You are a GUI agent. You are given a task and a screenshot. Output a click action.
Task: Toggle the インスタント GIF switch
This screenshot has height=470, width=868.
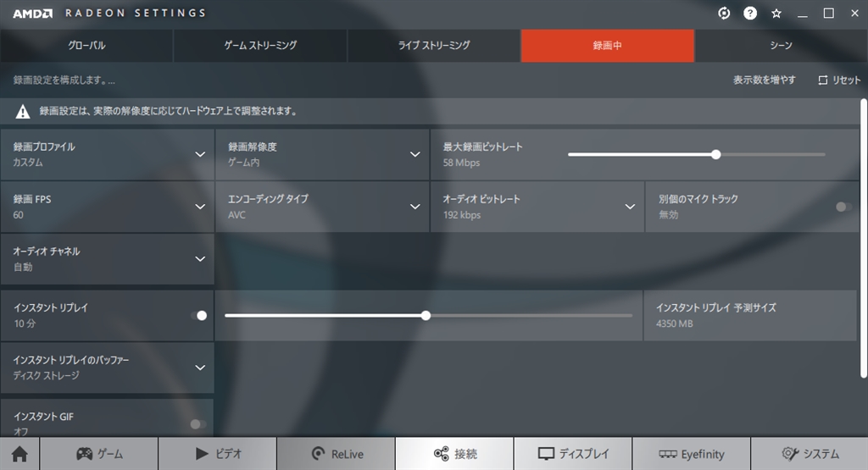198,424
